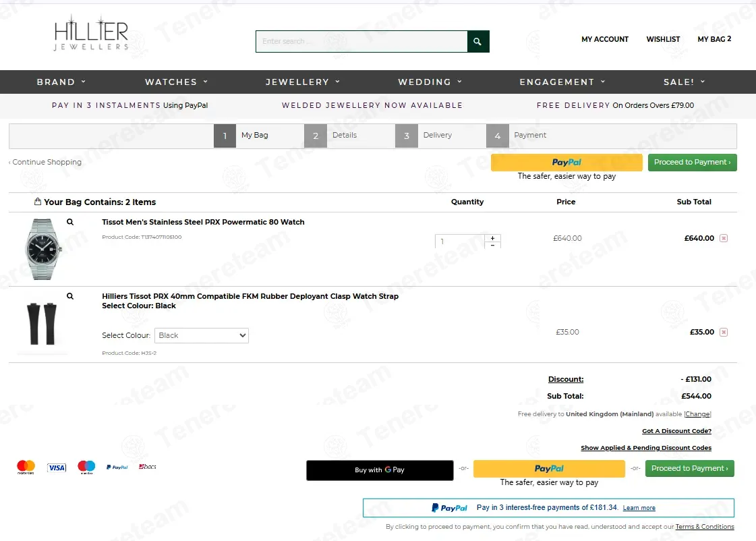Image resolution: width=756 pixels, height=541 pixels.
Task: Remove the FKM rubber strap from bag
Action: (723, 332)
